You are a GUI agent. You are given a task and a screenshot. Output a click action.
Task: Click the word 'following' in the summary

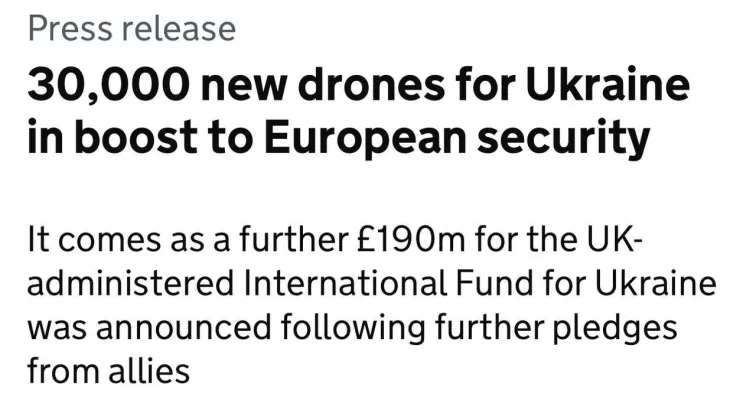[352, 330]
